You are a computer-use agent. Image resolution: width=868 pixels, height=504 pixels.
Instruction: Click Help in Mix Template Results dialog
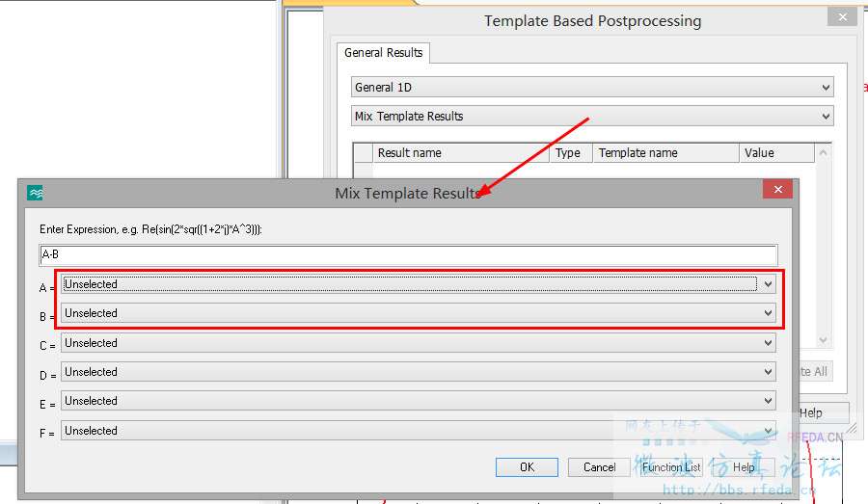(x=744, y=467)
